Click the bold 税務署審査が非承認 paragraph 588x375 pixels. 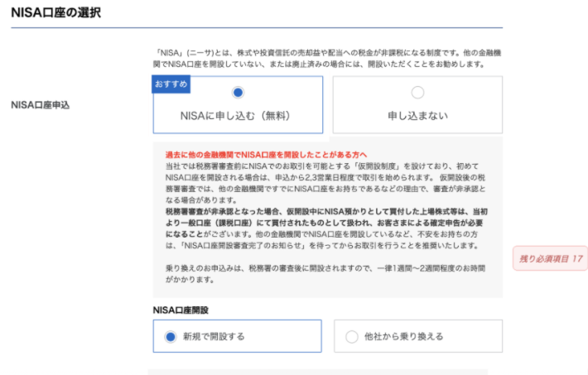327,228
